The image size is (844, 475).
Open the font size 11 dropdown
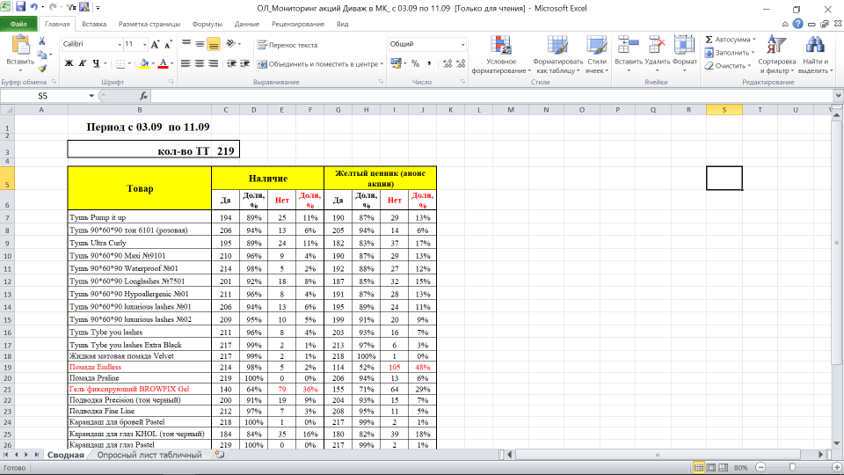point(145,44)
